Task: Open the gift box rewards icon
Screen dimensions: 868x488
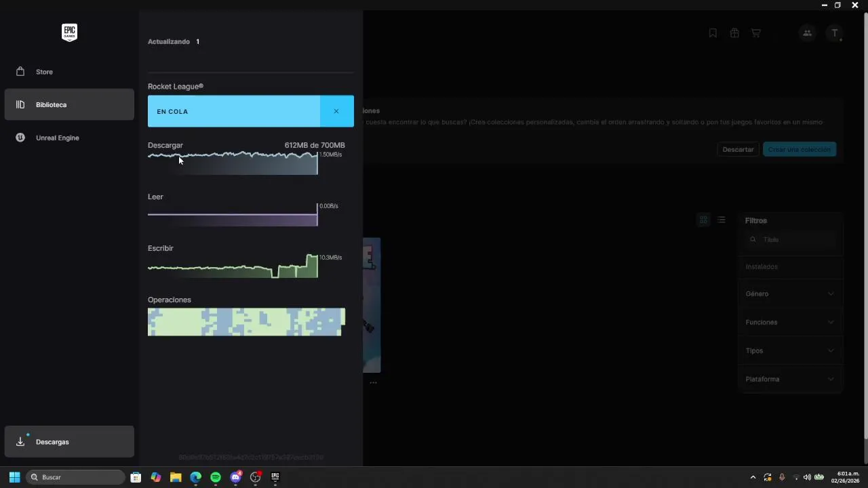Action: point(734,33)
